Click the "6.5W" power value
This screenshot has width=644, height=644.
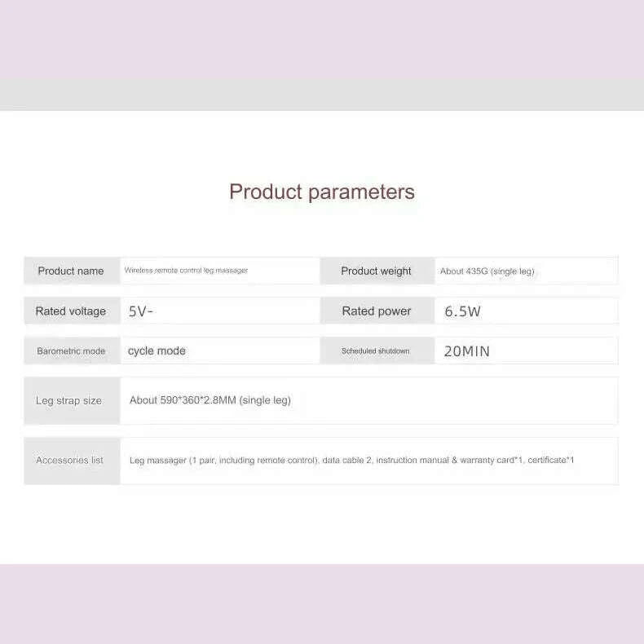pos(462,311)
